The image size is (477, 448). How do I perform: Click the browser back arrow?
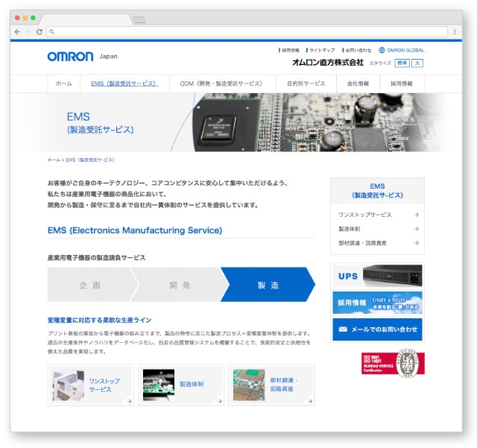pyautogui.click(x=17, y=31)
